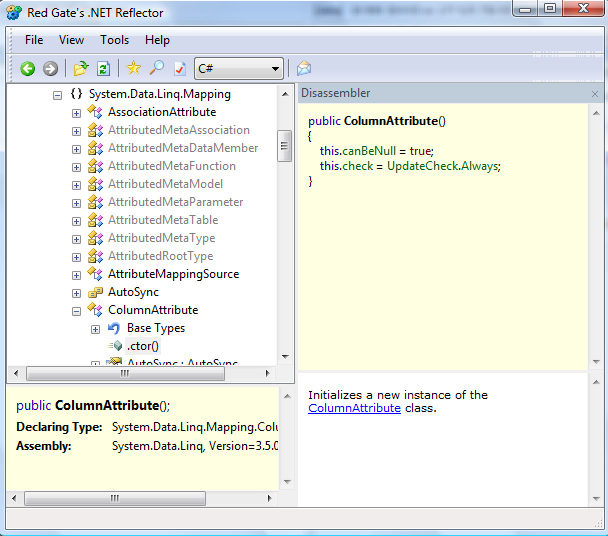The height and width of the screenshot is (536, 608).
Task: Open an assembly with folder icon
Action: (x=81, y=69)
